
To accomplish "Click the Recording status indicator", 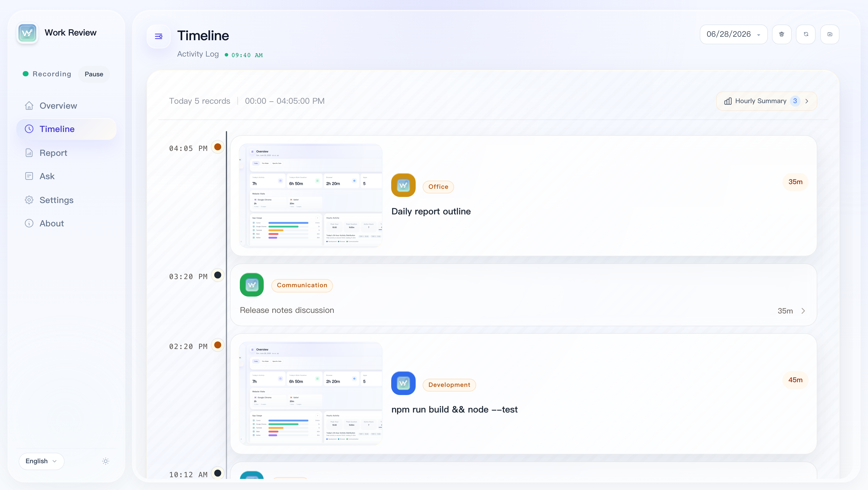I will (47, 74).
